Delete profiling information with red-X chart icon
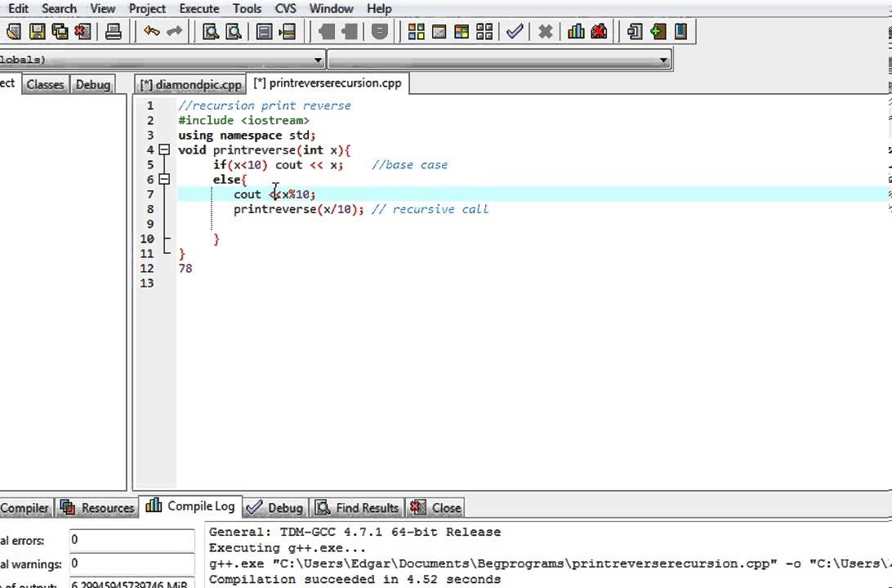This screenshot has width=892, height=588. tap(599, 31)
